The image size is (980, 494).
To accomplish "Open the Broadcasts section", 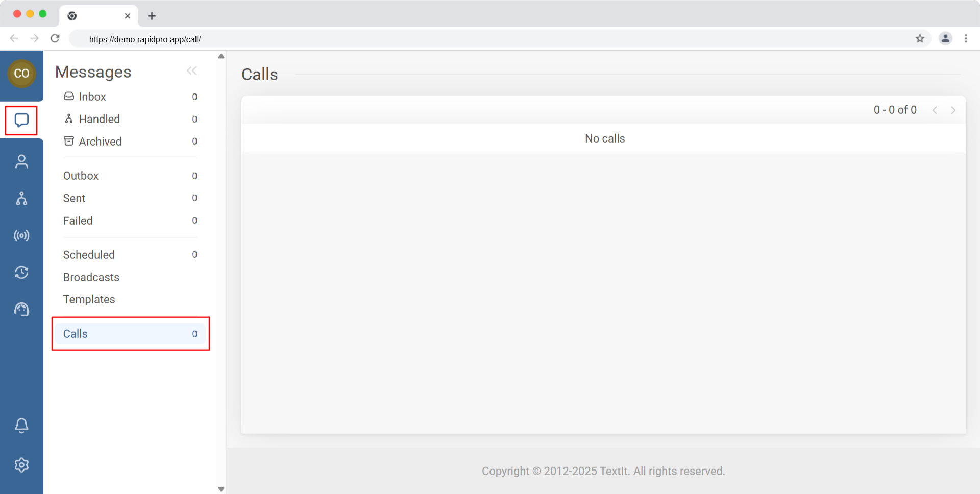I will (91, 277).
